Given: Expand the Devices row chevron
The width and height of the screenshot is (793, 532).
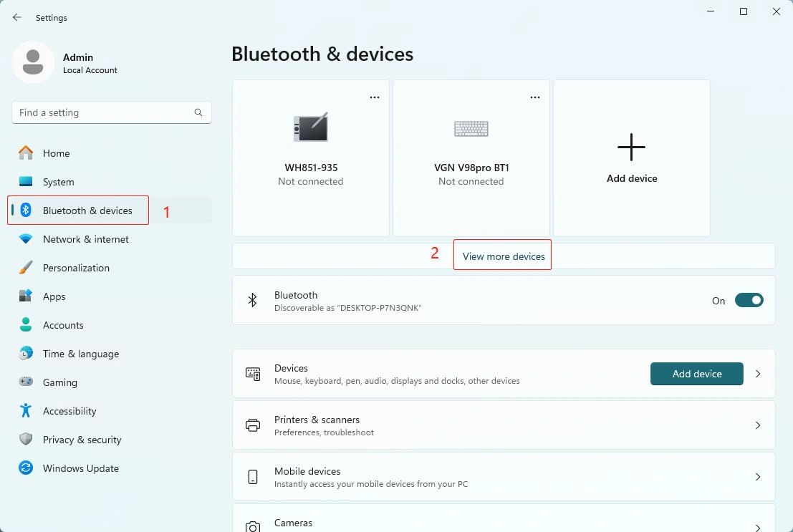Looking at the screenshot, I should pos(758,374).
